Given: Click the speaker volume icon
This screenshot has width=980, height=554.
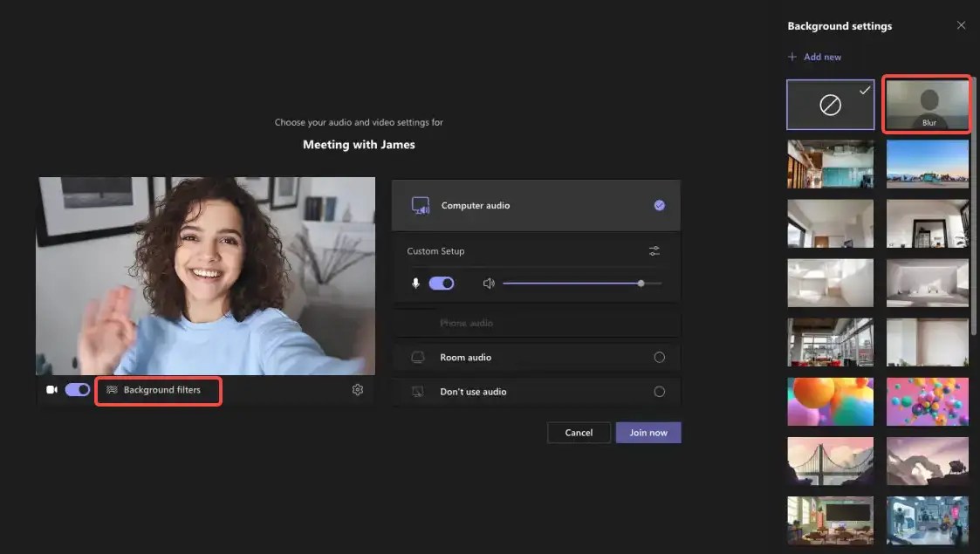Looking at the screenshot, I should point(488,283).
